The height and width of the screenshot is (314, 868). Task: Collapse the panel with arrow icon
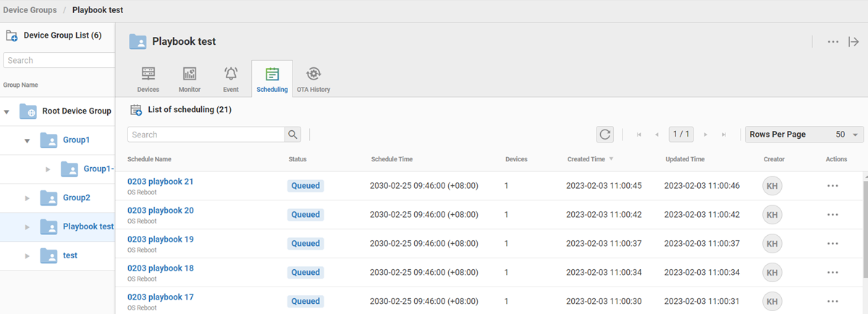click(854, 42)
